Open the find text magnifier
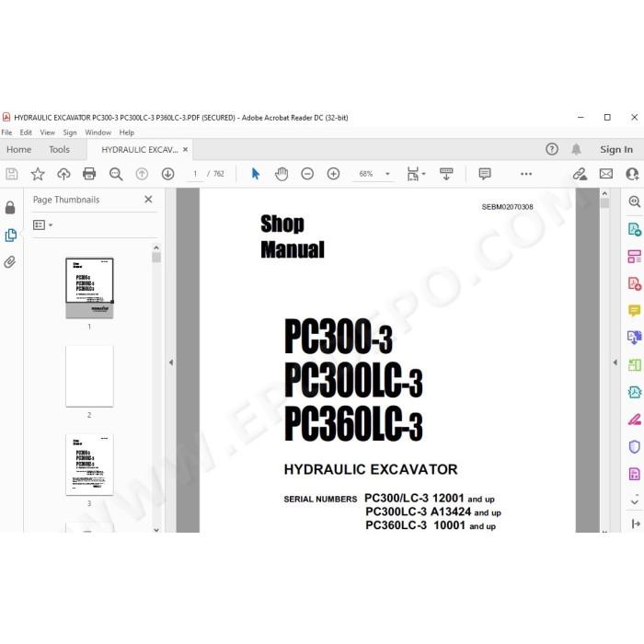 click(116, 174)
